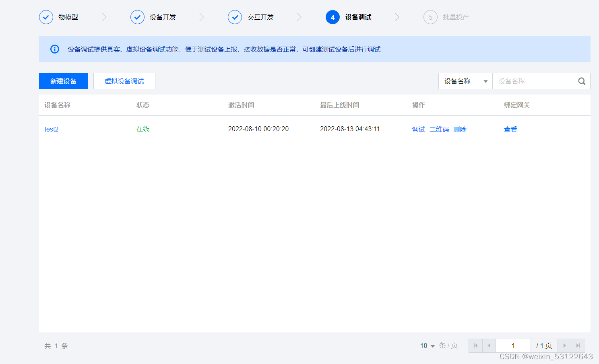Click the info icon in the blue banner
599x364 pixels.
pos(55,49)
